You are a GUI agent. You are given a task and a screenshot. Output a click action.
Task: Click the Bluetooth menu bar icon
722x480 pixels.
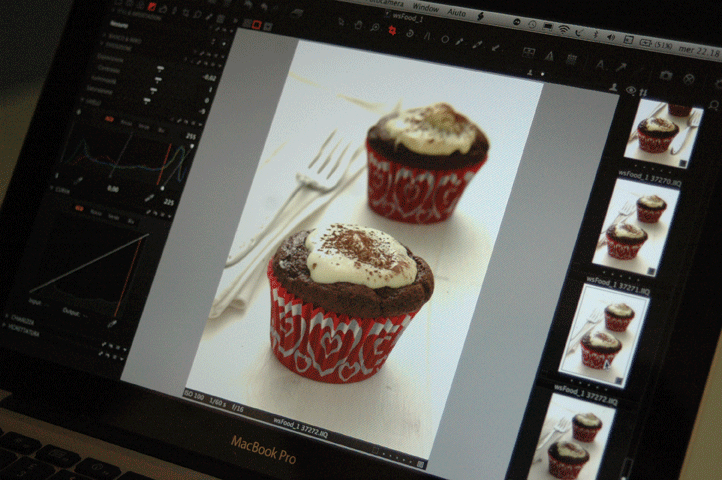(595, 35)
